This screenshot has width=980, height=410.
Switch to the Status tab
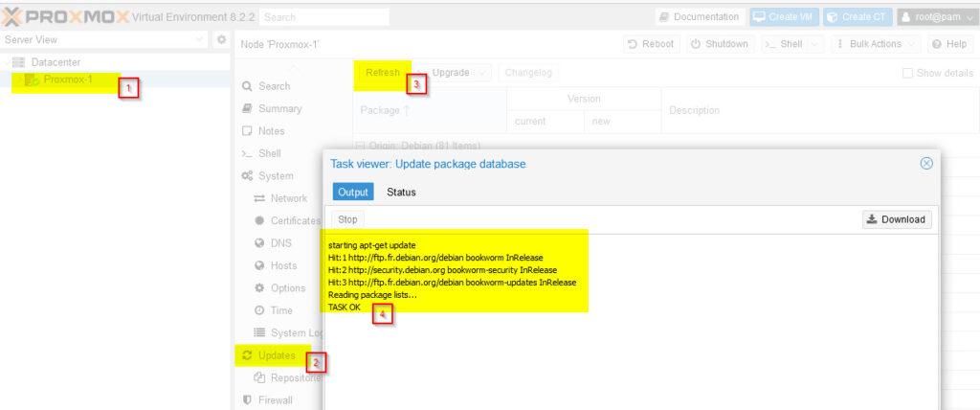pos(401,193)
